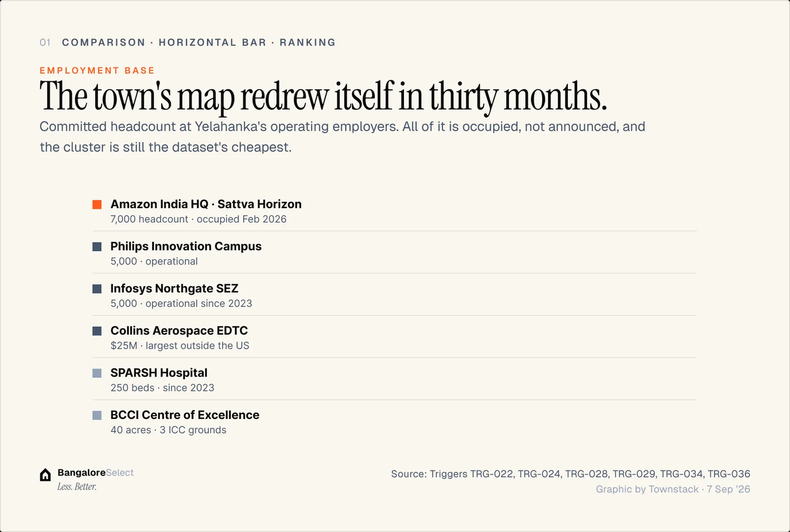
Task: Click the '5,000 · operational since 2023' line
Action: point(181,304)
